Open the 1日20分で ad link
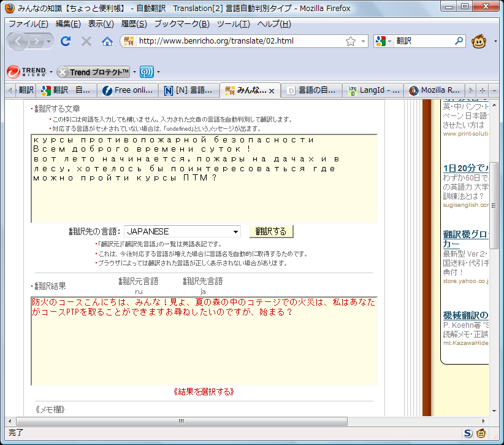This screenshot has width=504, height=445. click(x=465, y=168)
